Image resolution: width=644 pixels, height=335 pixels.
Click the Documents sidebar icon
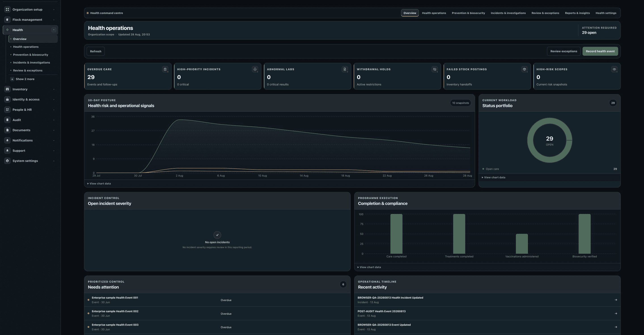pos(7,130)
